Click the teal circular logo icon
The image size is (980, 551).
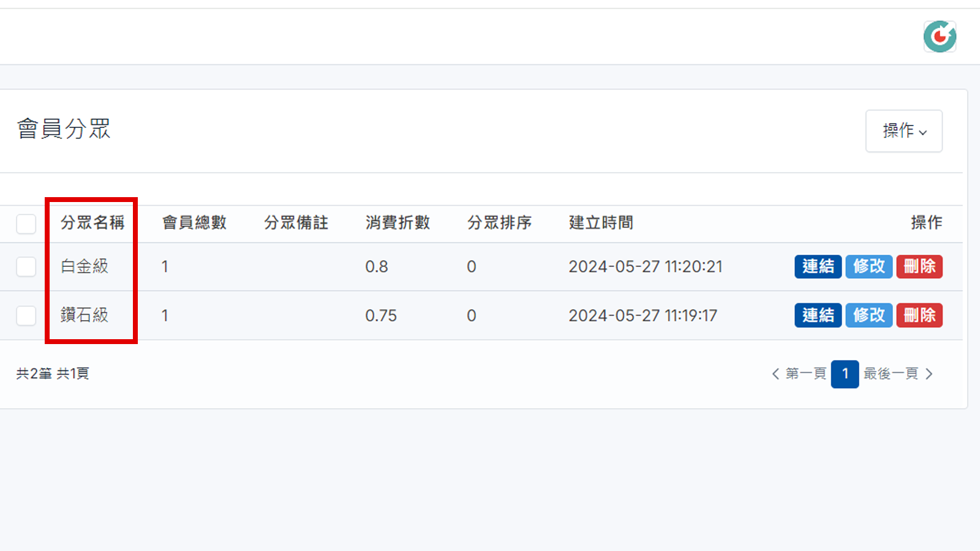940,37
